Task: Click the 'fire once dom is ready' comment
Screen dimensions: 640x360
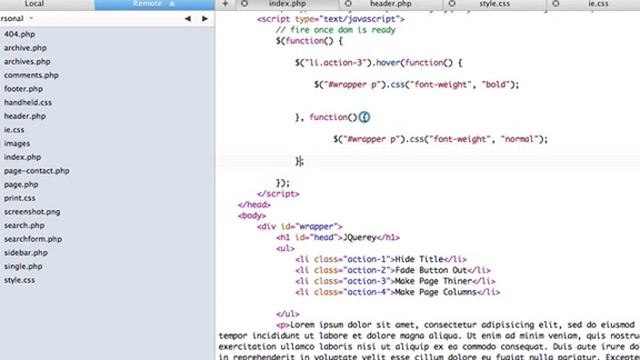Action: [x=336, y=30]
